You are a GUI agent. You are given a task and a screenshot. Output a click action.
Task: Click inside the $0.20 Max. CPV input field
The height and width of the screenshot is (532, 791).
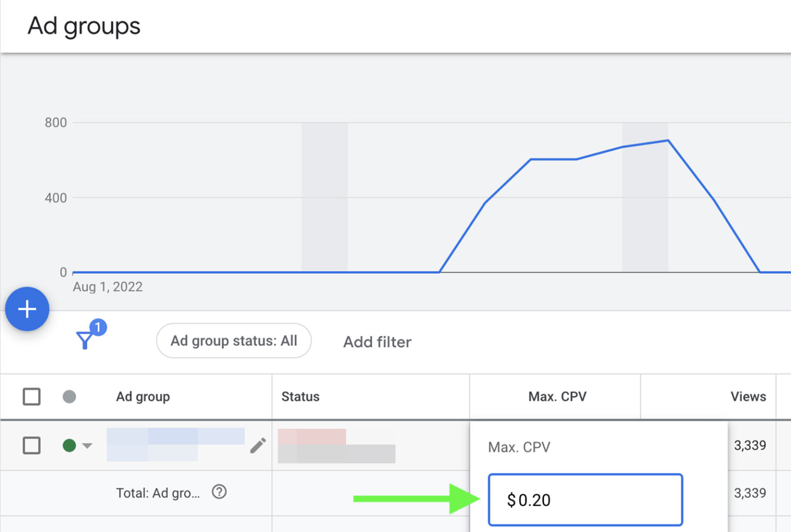click(585, 500)
